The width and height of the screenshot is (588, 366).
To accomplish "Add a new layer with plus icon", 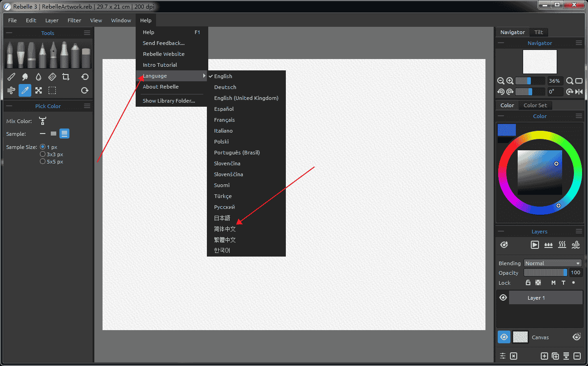I will [x=544, y=356].
